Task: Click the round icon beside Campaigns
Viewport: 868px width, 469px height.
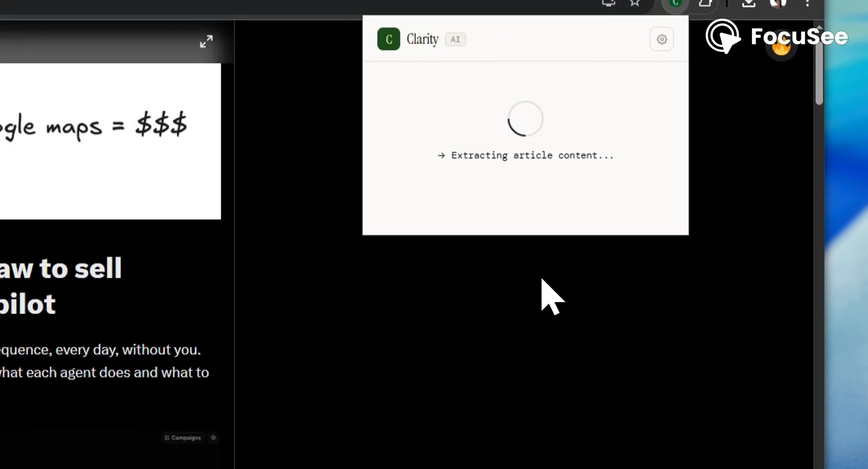Action: pyautogui.click(x=213, y=438)
